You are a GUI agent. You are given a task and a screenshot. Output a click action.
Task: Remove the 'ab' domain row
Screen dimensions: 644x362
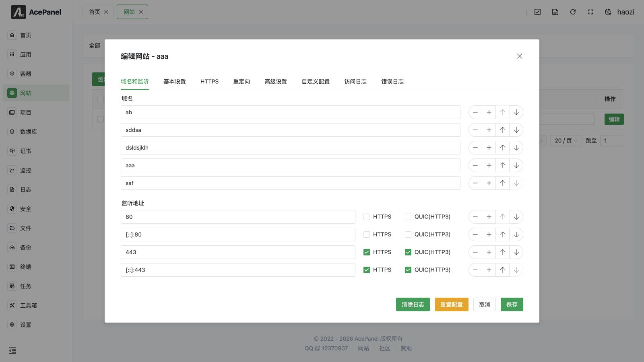click(475, 112)
